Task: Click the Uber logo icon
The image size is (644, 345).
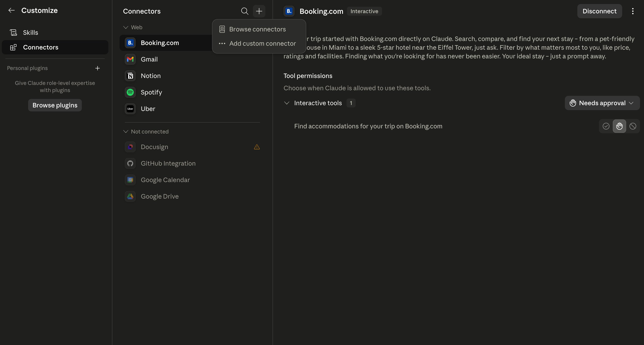Action: click(130, 109)
